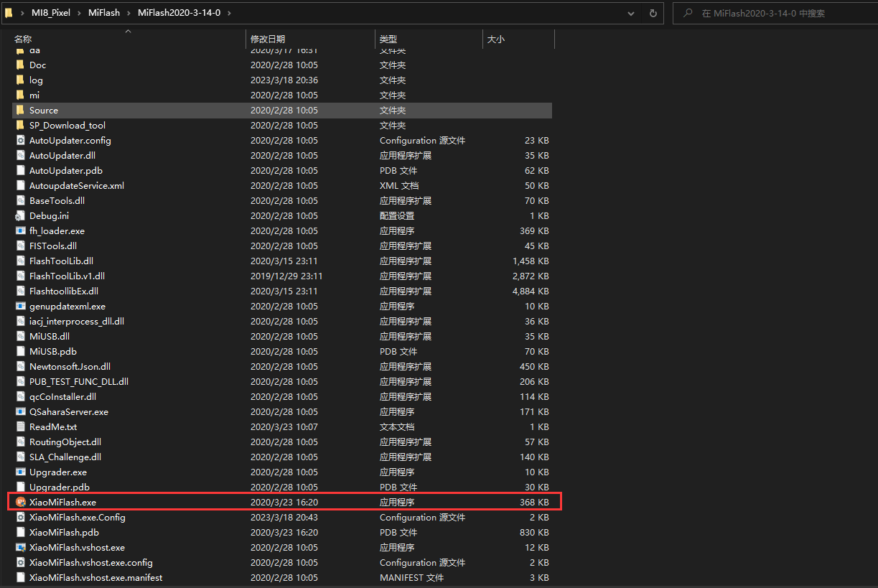Click the 2023/3/18 20:43 modified date
The image size is (878, 588).
point(284,517)
